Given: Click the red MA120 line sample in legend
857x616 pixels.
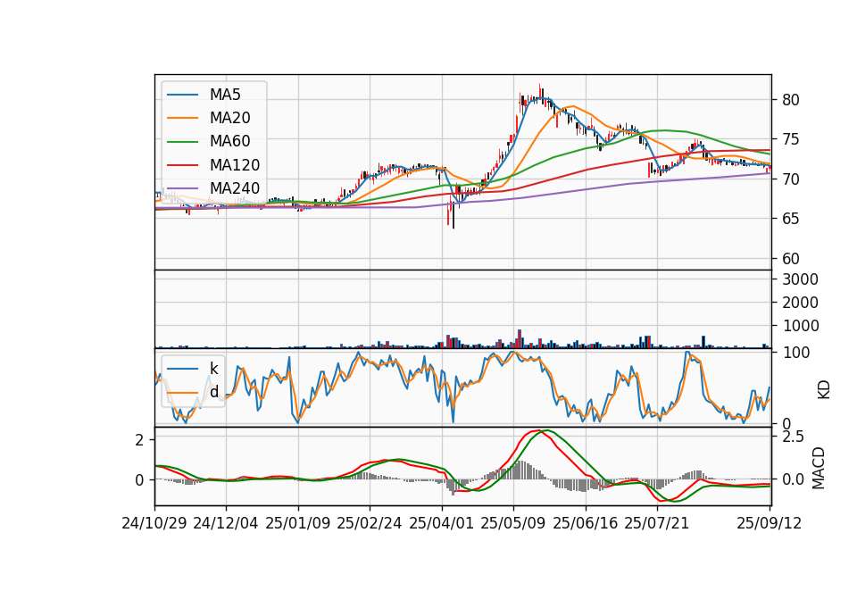Looking at the screenshot, I should coord(182,166).
